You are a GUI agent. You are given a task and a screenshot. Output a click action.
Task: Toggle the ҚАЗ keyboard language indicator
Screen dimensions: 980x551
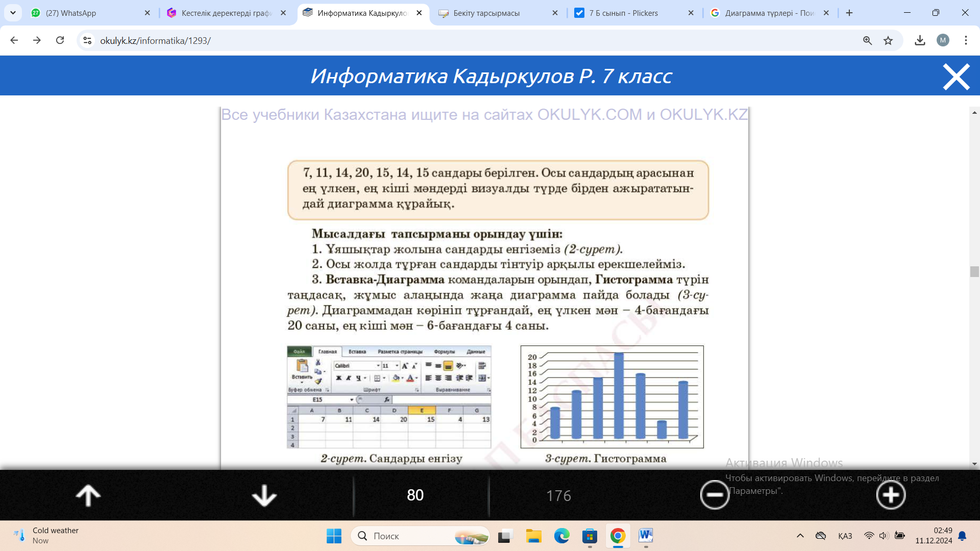(x=845, y=536)
